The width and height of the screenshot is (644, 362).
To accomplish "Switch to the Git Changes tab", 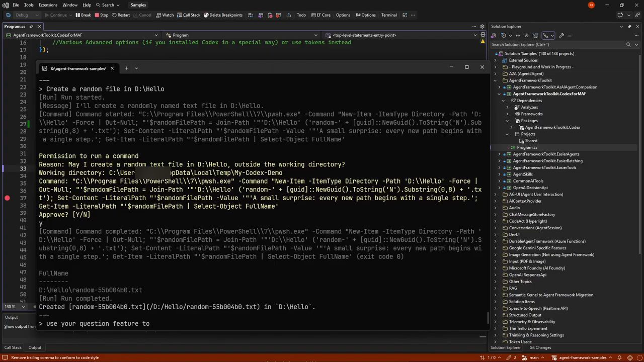I will point(540,347).
